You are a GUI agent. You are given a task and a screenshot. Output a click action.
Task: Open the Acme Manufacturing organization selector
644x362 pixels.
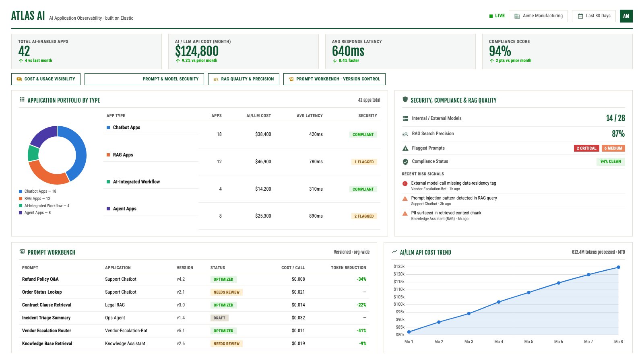(539, 16)
